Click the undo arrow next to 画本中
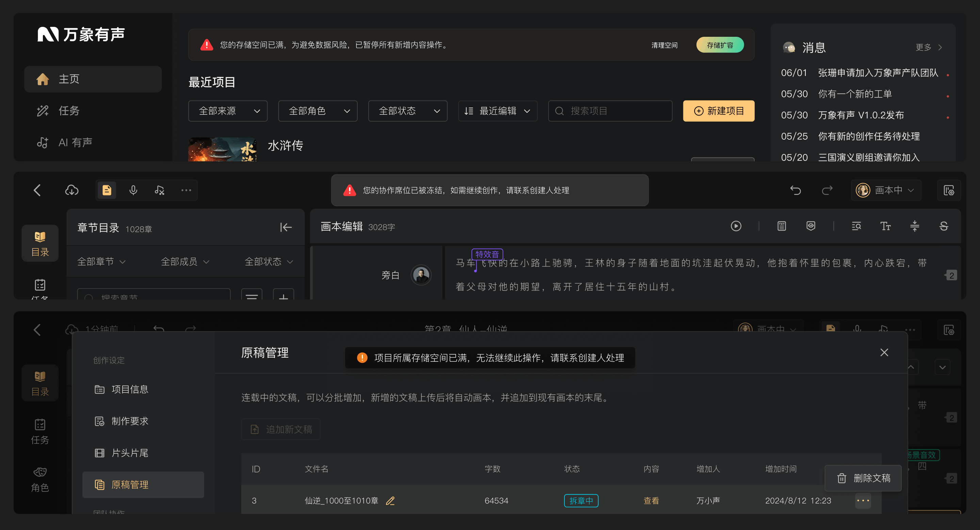 (x=796, y=190)
